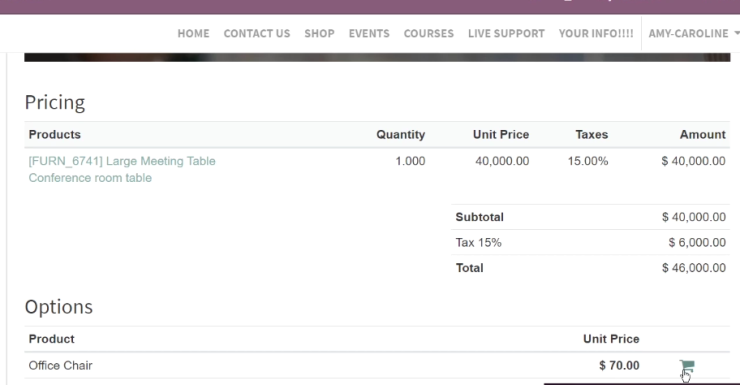
Task: Click the dark banner image strip
Action: [377, 57]
